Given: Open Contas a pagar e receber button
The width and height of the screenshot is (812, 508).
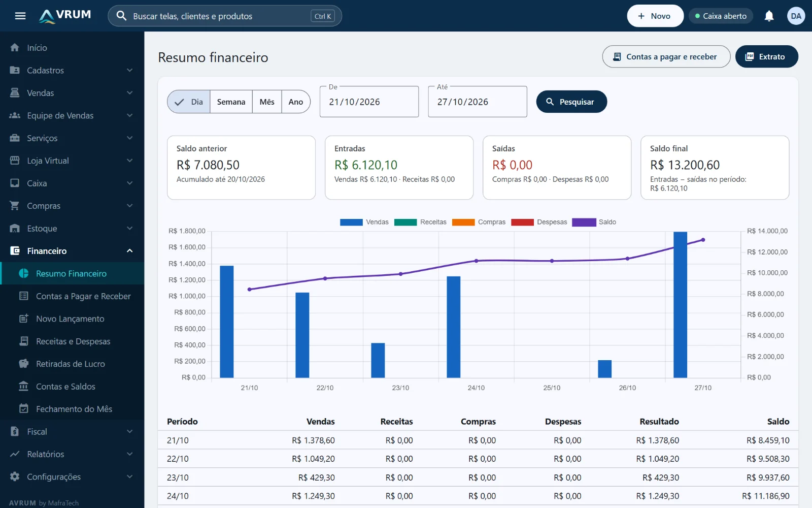Looking at the screenshot, I should [x=666, y=56].
